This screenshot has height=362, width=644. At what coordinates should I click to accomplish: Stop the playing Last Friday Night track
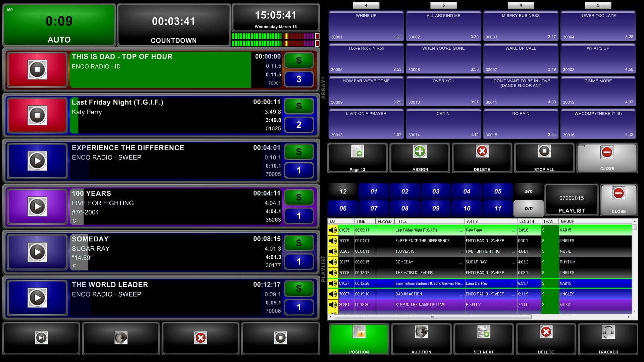click(37, 115)
